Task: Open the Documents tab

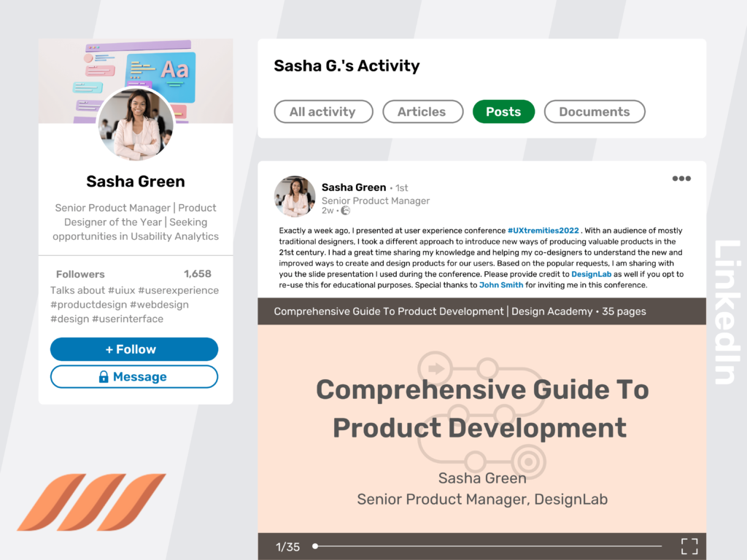Action: tap(595, 112)
